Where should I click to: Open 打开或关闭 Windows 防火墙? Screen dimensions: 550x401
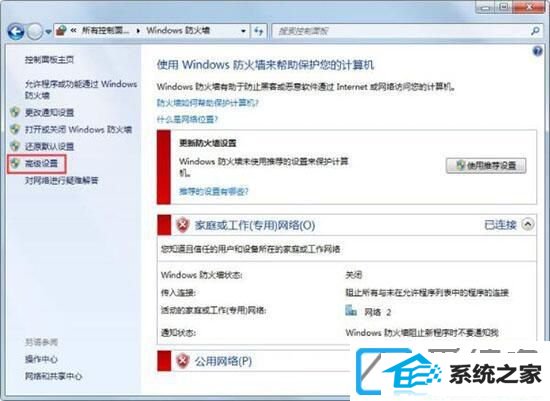[78, 129]
